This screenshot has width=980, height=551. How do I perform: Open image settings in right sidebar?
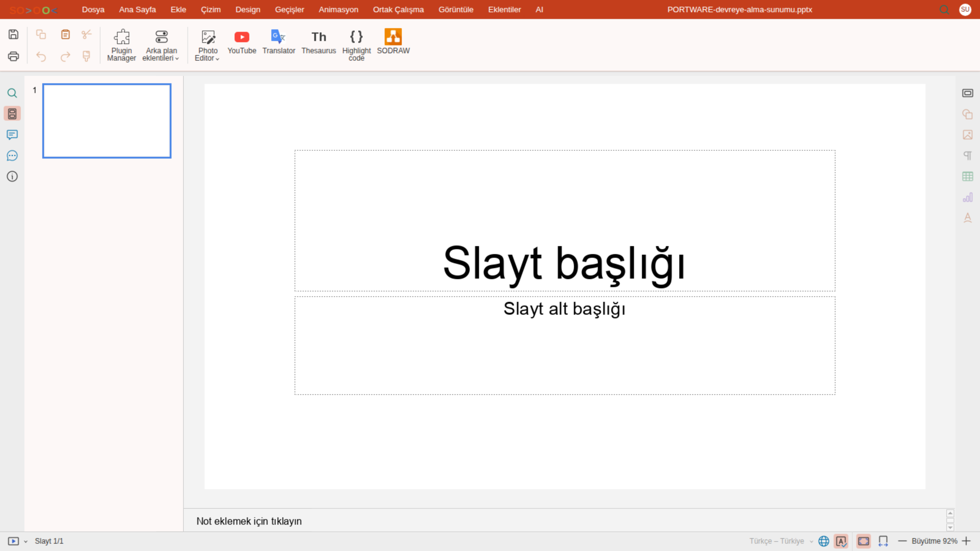pyautogui.click(x=967, y=135)
